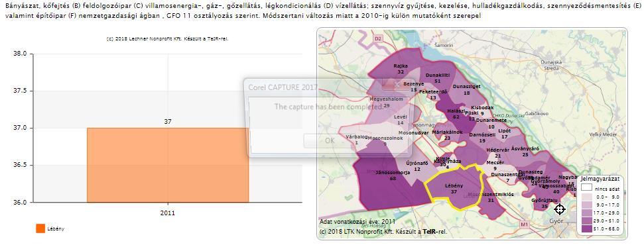This screenshot has height=247, width=644.
Task: Click the Mecsér 9 map label
Action: [495, 166]
